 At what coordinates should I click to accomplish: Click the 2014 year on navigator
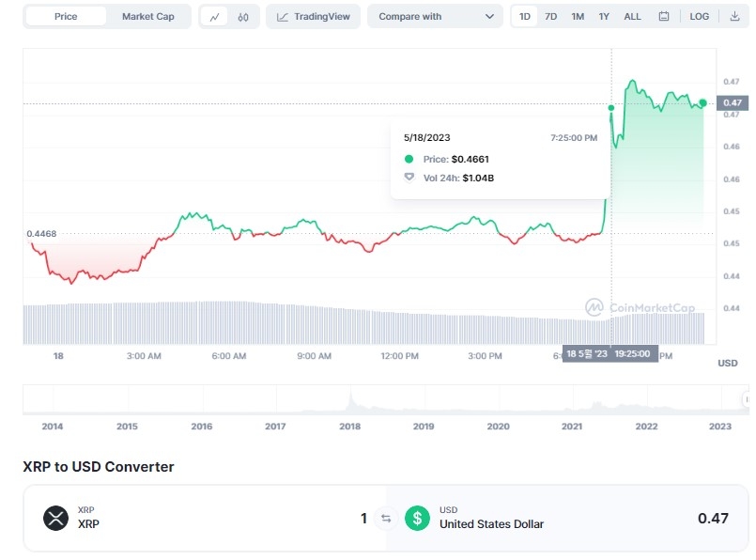52,427
